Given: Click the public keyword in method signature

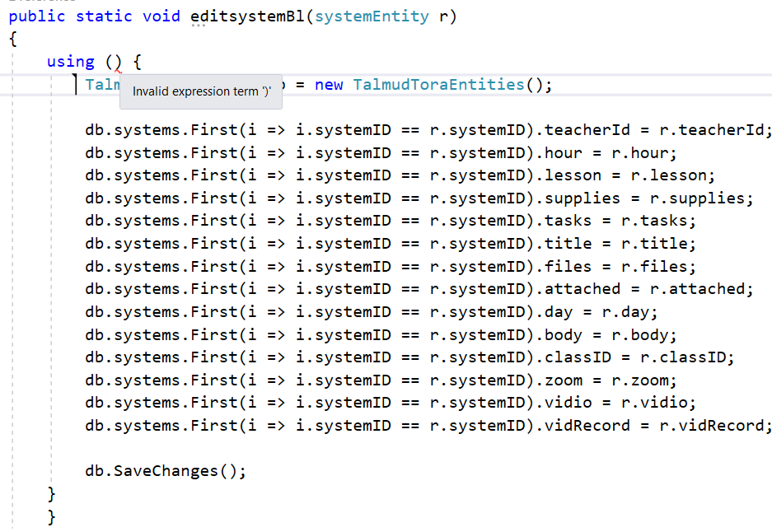Looking at the screenshot, I should pos(37,16).
